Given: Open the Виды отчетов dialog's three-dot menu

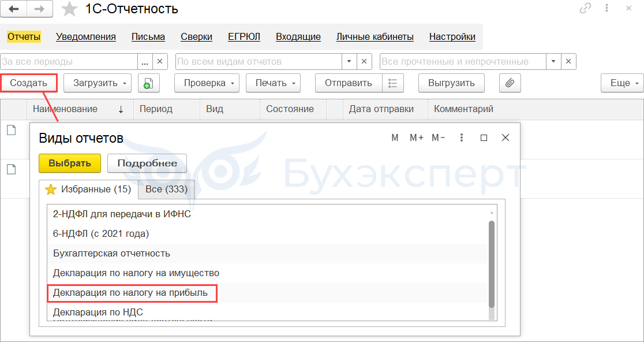Looking at the screenshot, I should (462, 137).
